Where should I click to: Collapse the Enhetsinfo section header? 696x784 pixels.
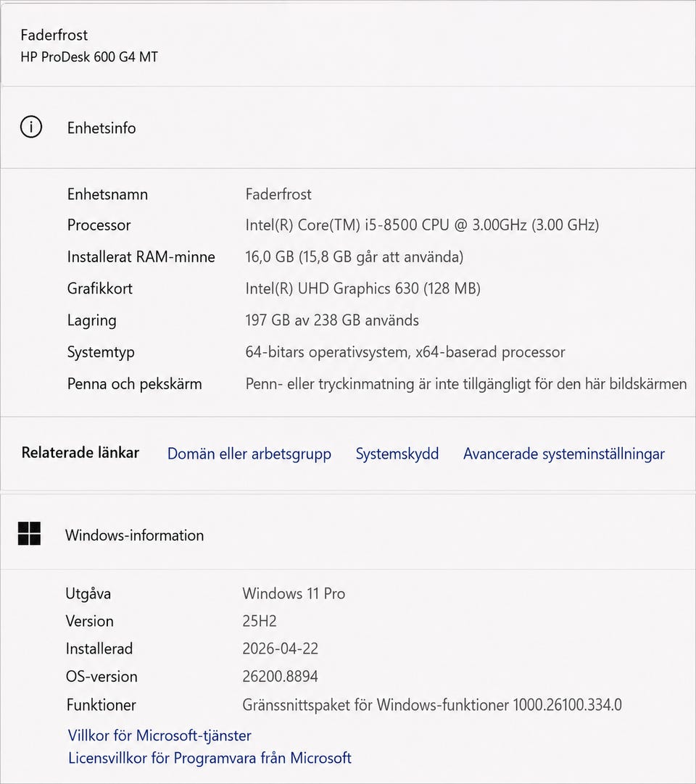pos(348,128)
